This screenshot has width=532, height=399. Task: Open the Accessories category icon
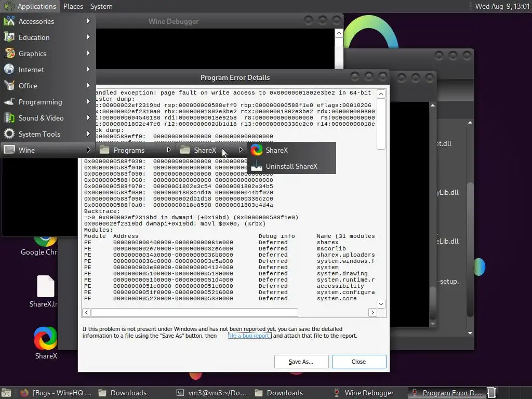(x=9, y=21)
